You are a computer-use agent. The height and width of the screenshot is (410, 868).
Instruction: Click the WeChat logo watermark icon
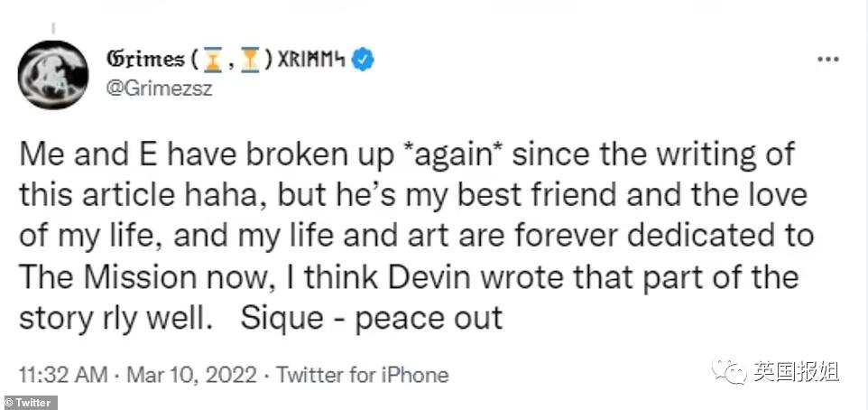729,371
